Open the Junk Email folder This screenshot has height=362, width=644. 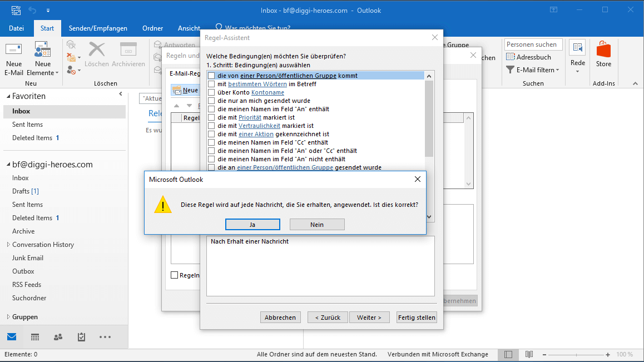click(27, 258)
